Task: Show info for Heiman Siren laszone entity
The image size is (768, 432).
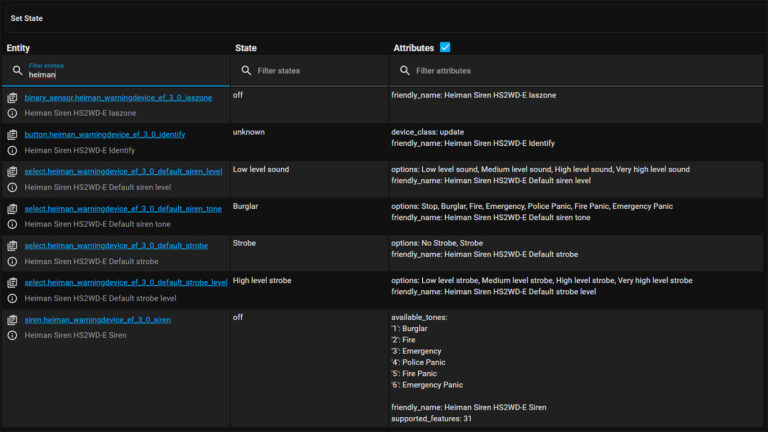Action: click(13, 113)
